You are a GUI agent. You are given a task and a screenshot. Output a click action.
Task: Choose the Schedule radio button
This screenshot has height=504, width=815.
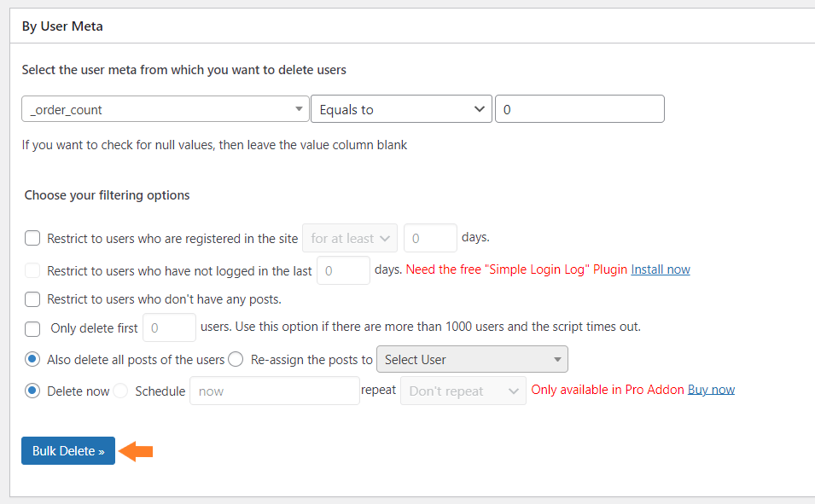120,391
